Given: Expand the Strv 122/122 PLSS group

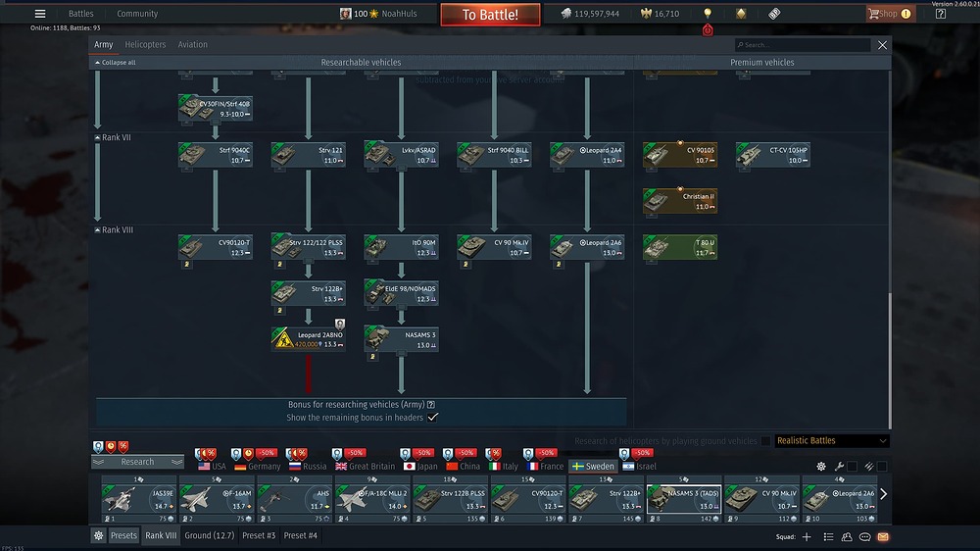Looking at the screenshot, I should pyautogui.click(x=308, y=248).
